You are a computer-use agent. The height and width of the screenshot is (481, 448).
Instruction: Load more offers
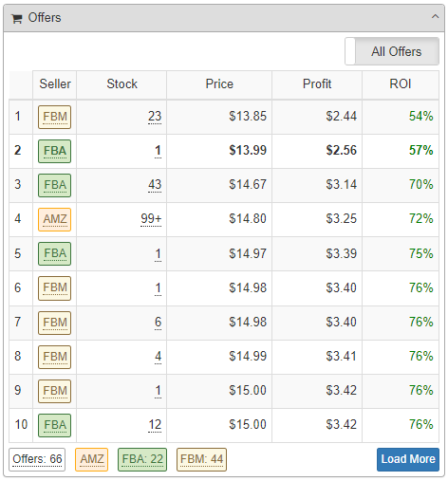tap(408, 459)
